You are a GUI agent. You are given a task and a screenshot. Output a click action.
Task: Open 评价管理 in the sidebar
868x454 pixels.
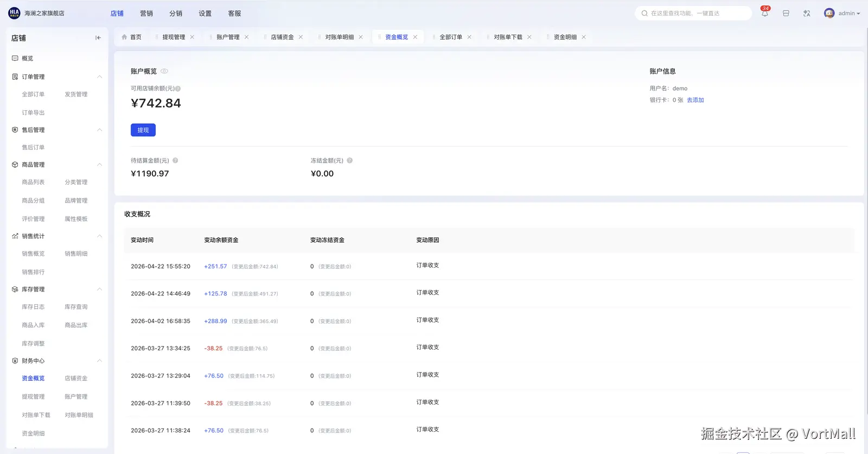tap(33, 219)
